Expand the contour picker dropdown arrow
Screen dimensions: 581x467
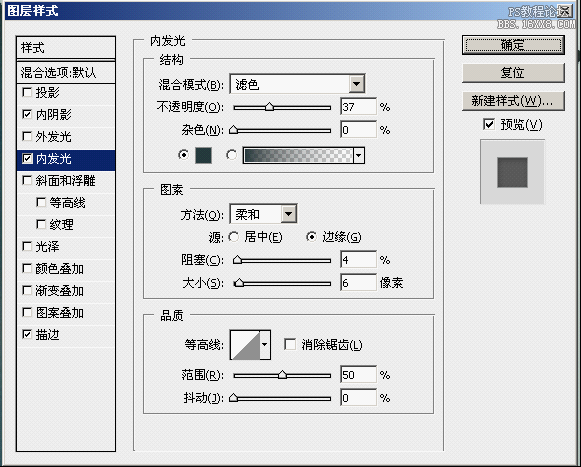click(265, 345)
